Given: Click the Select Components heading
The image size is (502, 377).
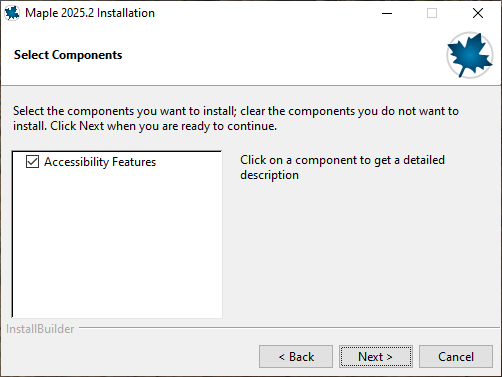Looking at the screenshot, I should coord(68,55).
